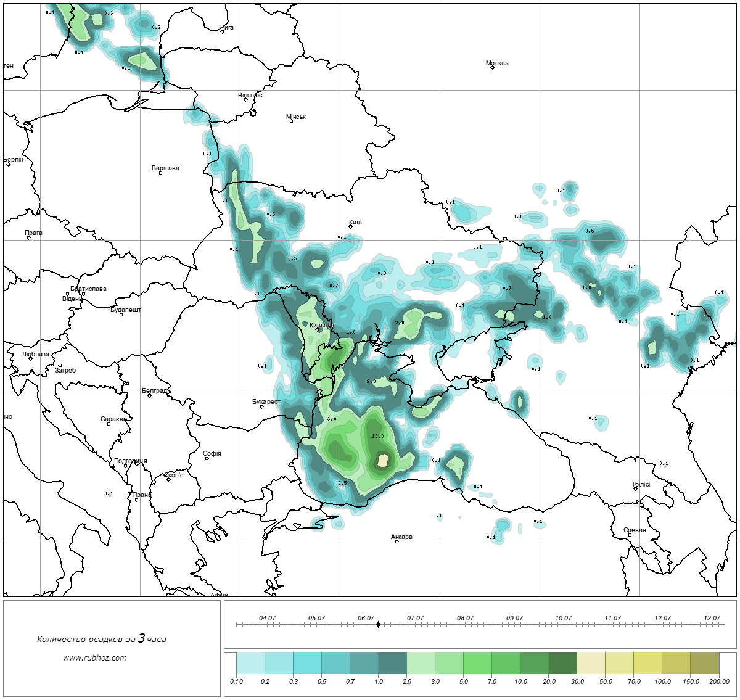Click the dark green 20.0–30.0 legend swatch

tap(562, 664)
